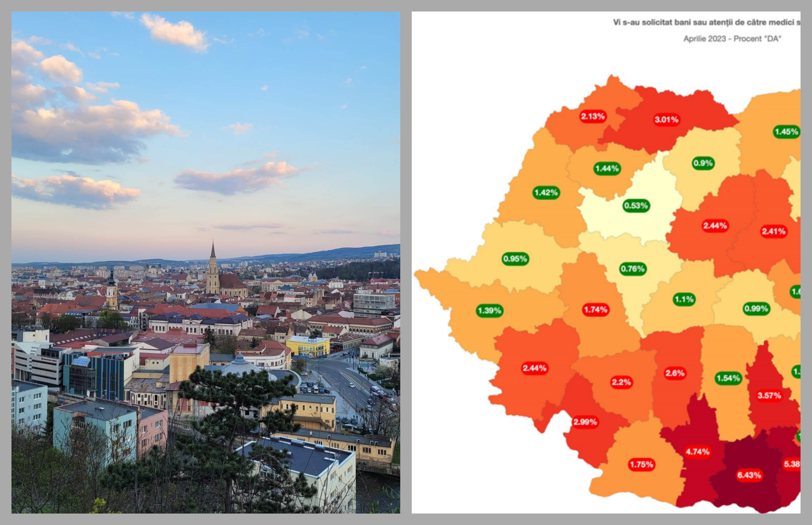Select the 1.54% green label
812x525 pixels.
click(728, 378)
